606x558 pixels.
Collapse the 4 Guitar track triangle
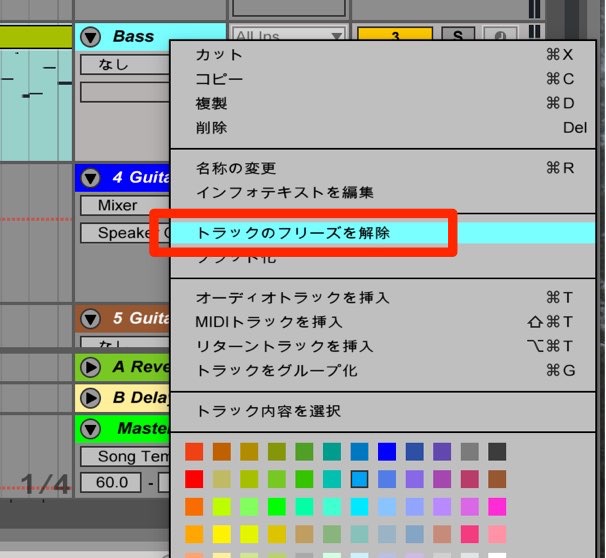pyautogui.click(x=90, y=178)
